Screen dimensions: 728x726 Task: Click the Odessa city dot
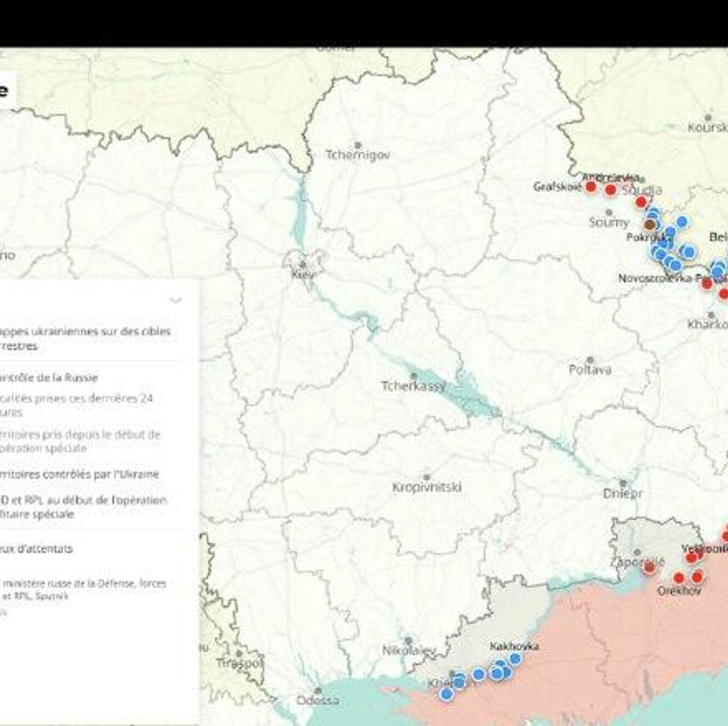click(x=318, y=691)
